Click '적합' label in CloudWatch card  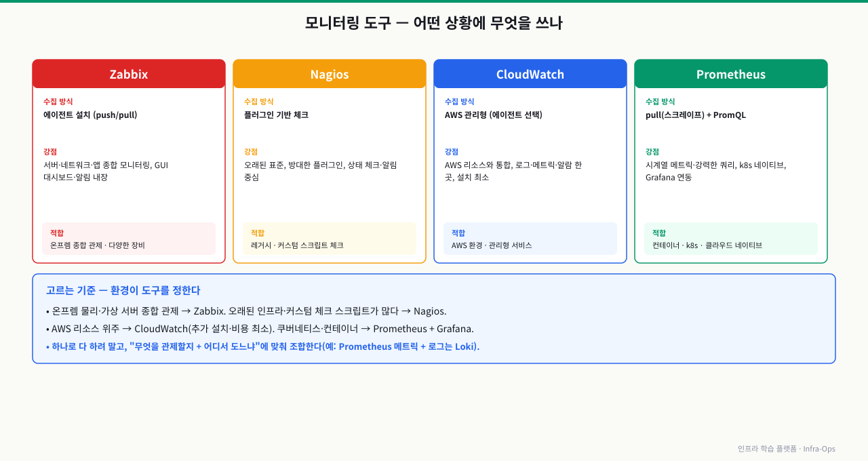click(x=458, y=233)
